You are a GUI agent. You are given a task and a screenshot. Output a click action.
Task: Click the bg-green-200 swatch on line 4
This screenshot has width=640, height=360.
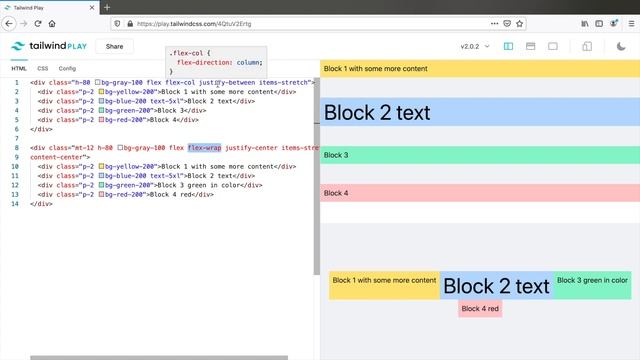(101, 111)
